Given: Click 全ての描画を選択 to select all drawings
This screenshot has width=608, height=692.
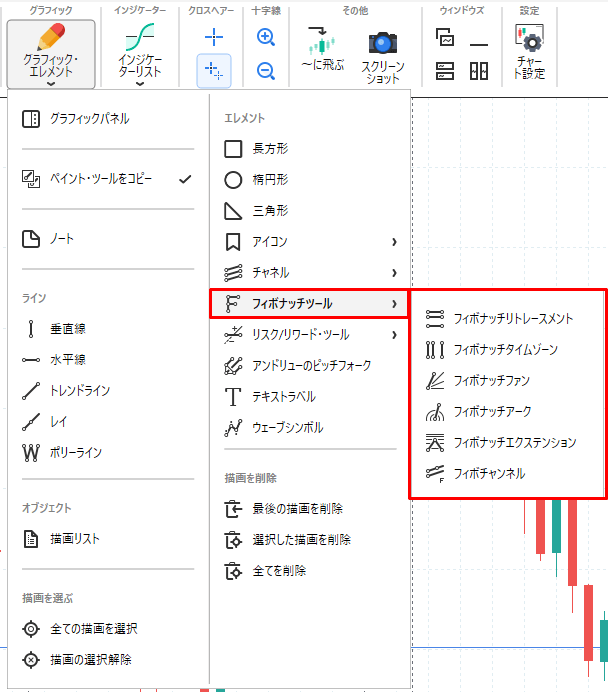Looking at the screenshot, I should pyautogui.click(x=92, y=629).
